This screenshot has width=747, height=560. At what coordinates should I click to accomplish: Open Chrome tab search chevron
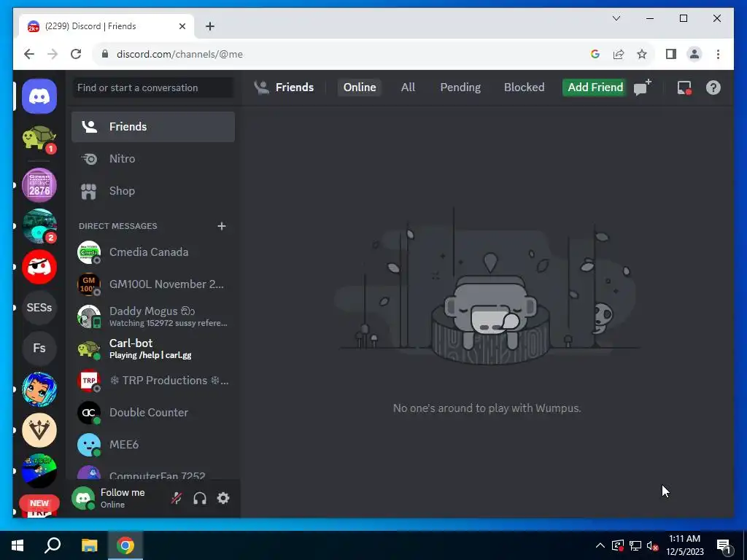(x=616, y=18)
